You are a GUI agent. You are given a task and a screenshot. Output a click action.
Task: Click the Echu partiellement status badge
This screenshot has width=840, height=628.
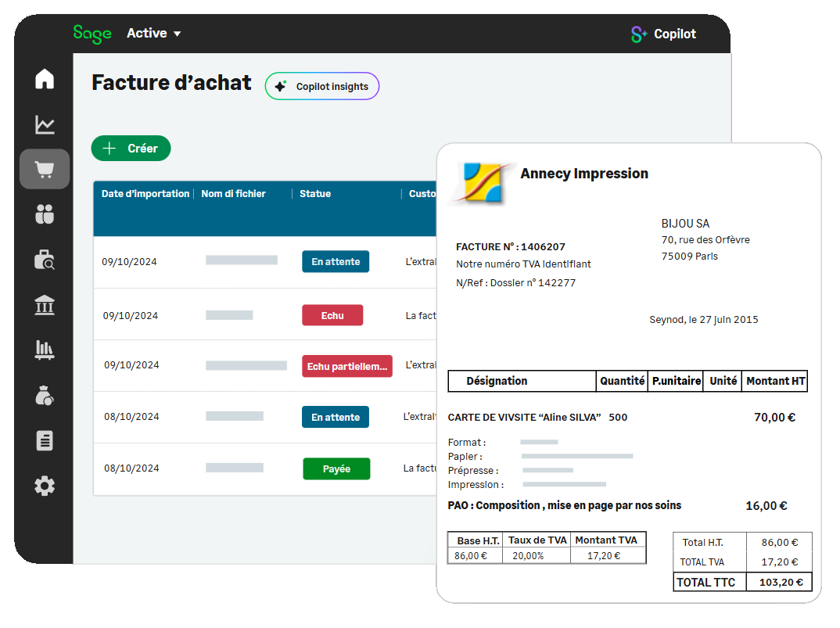347,366
